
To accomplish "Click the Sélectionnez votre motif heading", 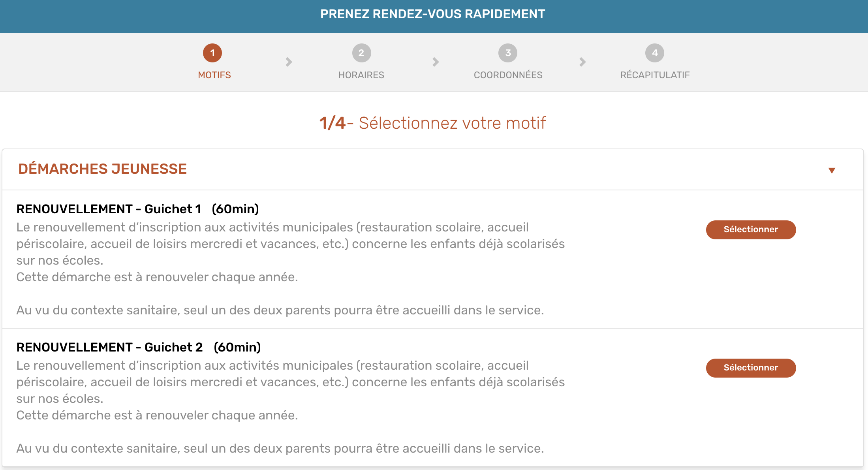I will tap(433, 123).
